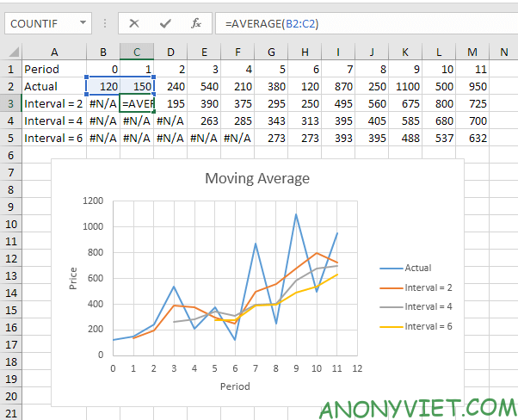Select column header M
The image size is (518, 420).
click(x=471, y=52)
